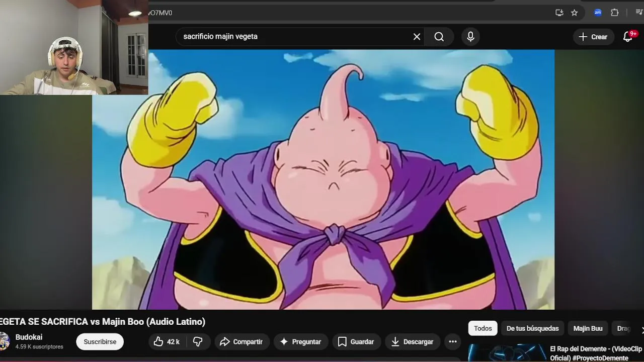Open the browser extensions puzzle icon
The width and height of the screenshot is (644, 362).
(x=614, y=13)
